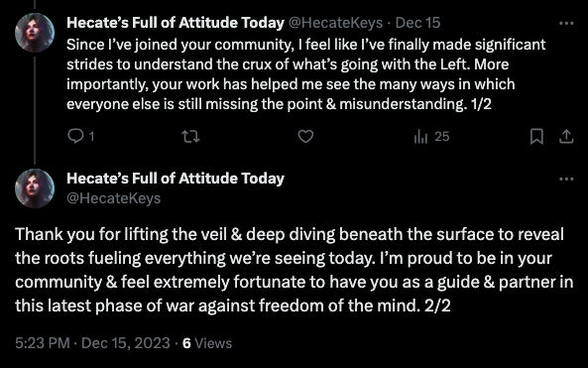588x368 pixels.
Task: Visit @HecateKeys handle on first tweet
Action: (x=335, y=23)
